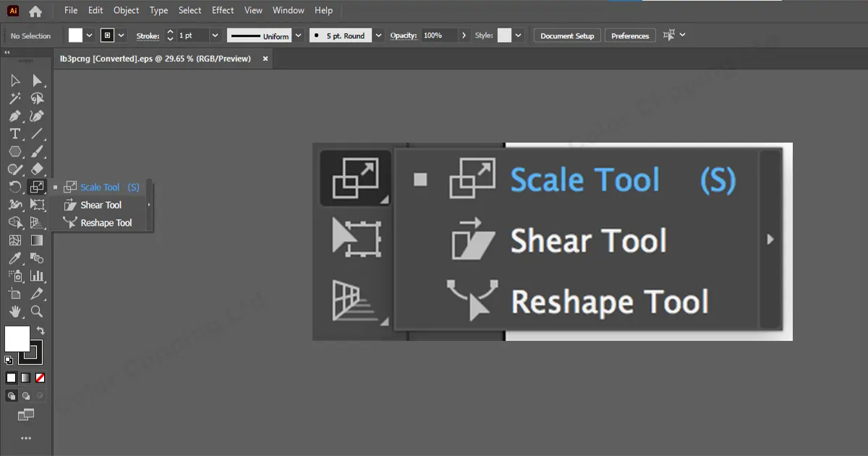Viewport: 868px width, 456px height.
Task: Select the Shape Builder tool
Action: pos(14,222)
